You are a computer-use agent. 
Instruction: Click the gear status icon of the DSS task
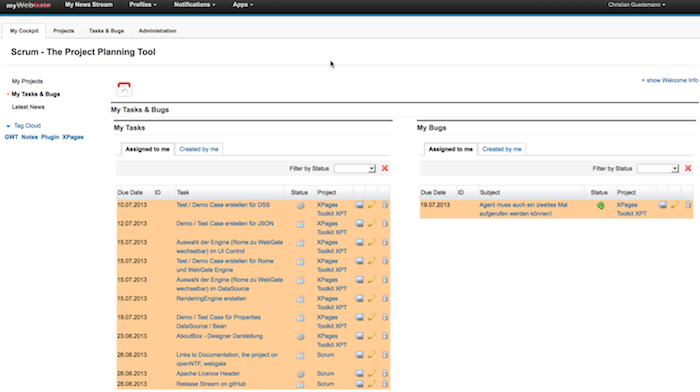pos(300,206)
